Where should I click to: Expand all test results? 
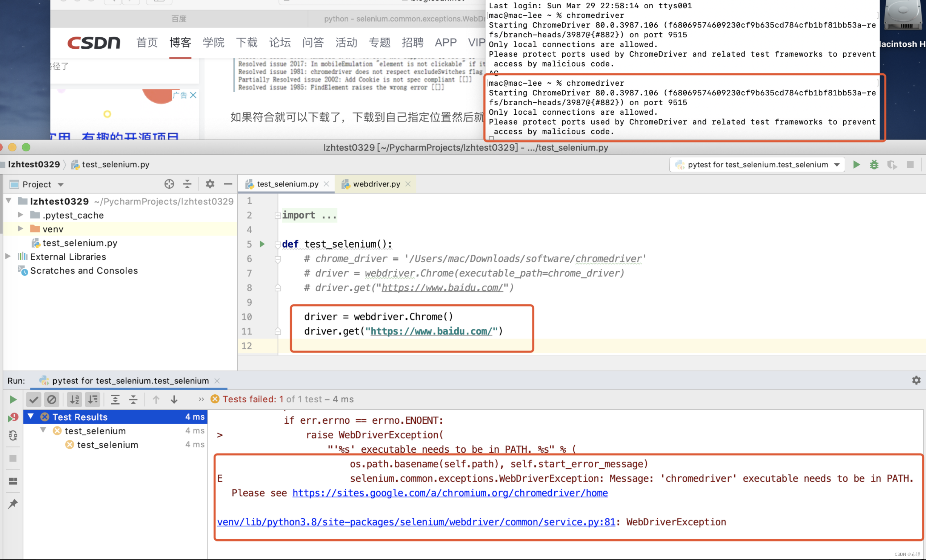point(115,399)
